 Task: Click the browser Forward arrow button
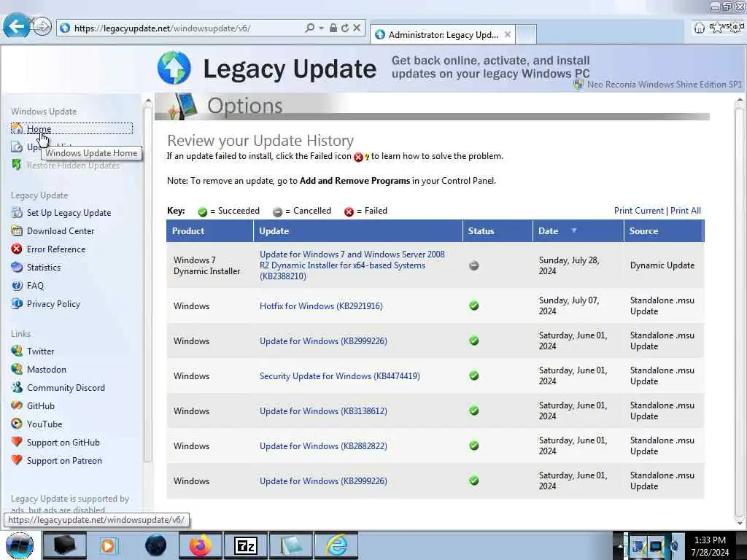point(42,26)
